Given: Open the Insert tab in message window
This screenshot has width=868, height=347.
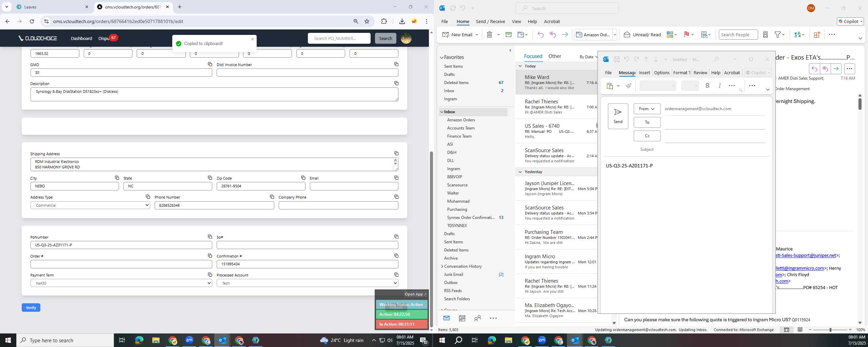Looking at the screenshot, I should pyautogui.click(x=644, y=73).
